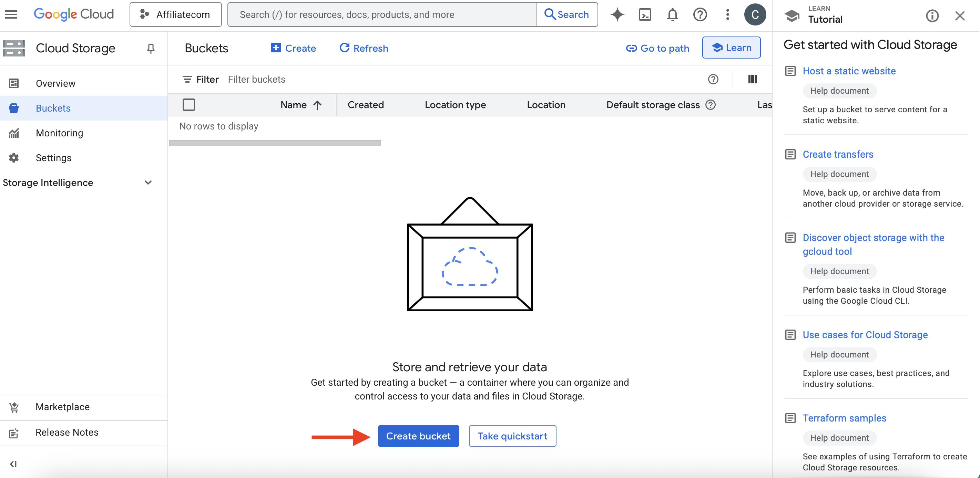Open the Terraform samples link
The width and height of the screenshot is (980, 478).
click(x=844, y=418)
